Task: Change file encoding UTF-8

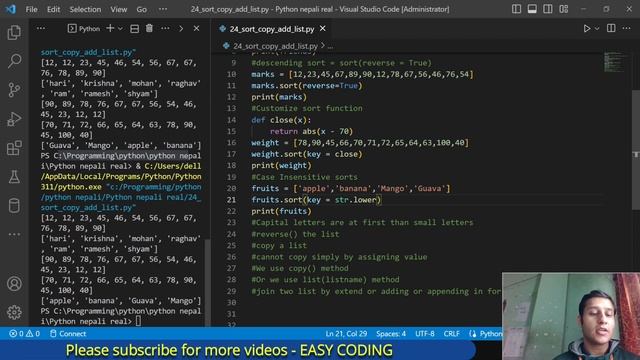Action: click(x=425, y=333)
